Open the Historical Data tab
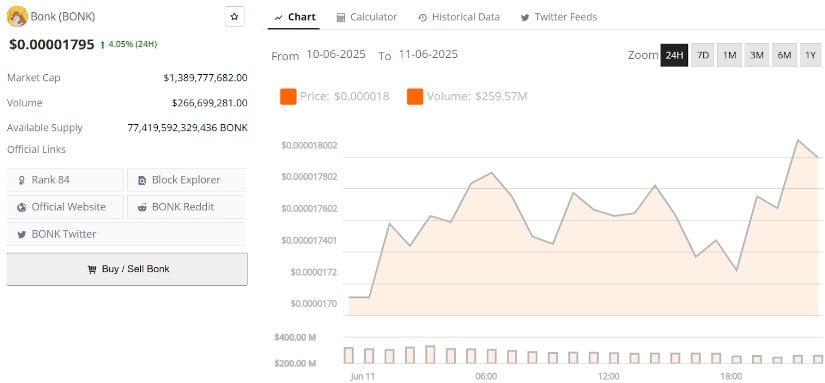This screenshot has height=383, width=825. click(459, 17)
